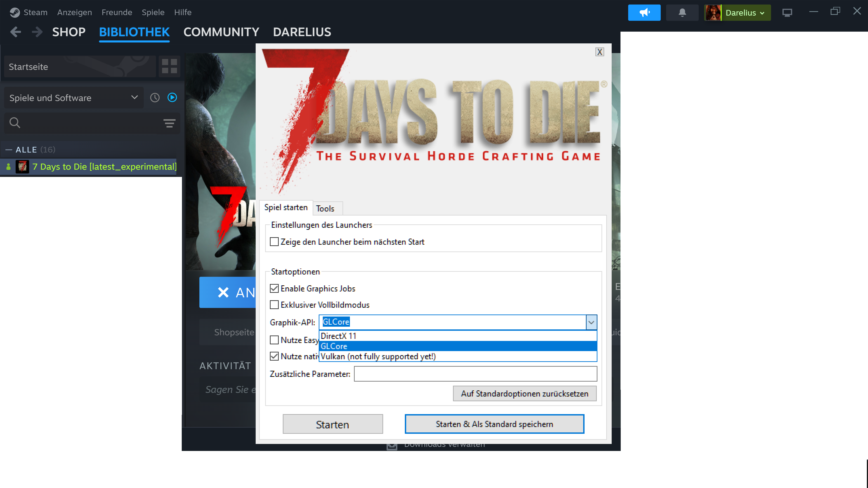Select '7 Days to Die [latest_experimental]' in library
868x488 pixels.
point(89,167)
